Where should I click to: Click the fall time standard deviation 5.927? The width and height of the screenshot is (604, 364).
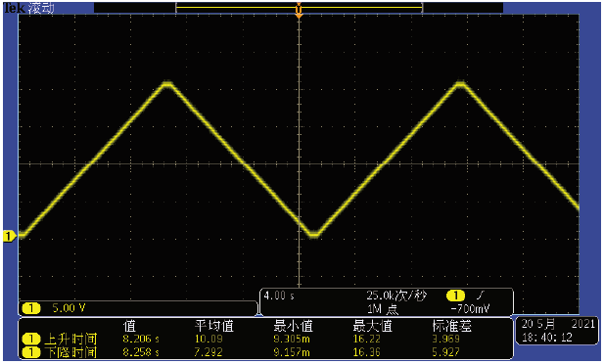[x=446, y=352]
